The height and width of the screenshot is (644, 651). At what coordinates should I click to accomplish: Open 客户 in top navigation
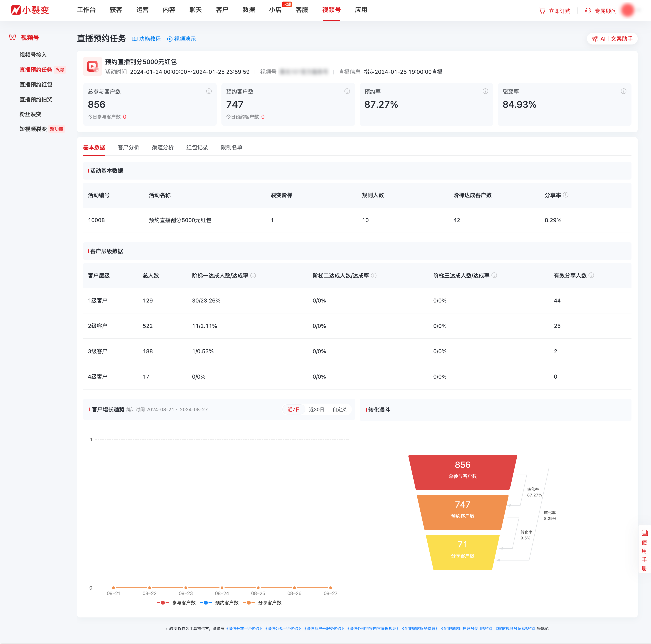[222, 10]
